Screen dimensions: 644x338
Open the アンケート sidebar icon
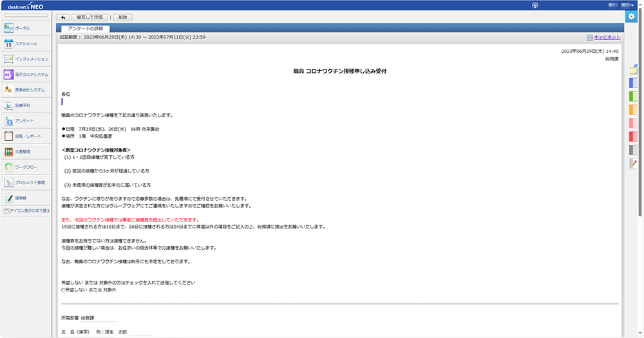tap(8, 121)
